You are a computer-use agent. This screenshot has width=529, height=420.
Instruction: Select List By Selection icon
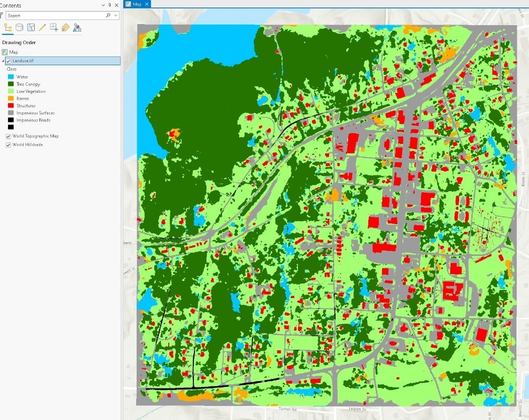pos(31,28)
